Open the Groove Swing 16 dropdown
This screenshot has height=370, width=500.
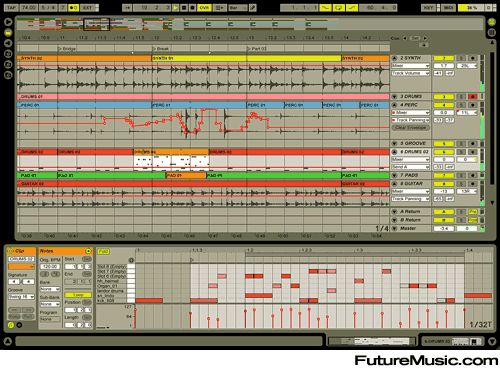[22, 296]
